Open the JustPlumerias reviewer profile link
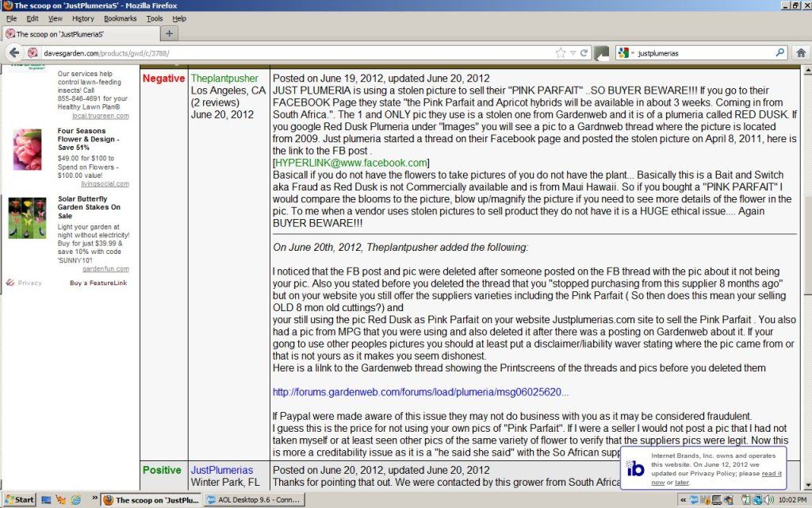Screen dimensions: 812x508 coord(222,470)
